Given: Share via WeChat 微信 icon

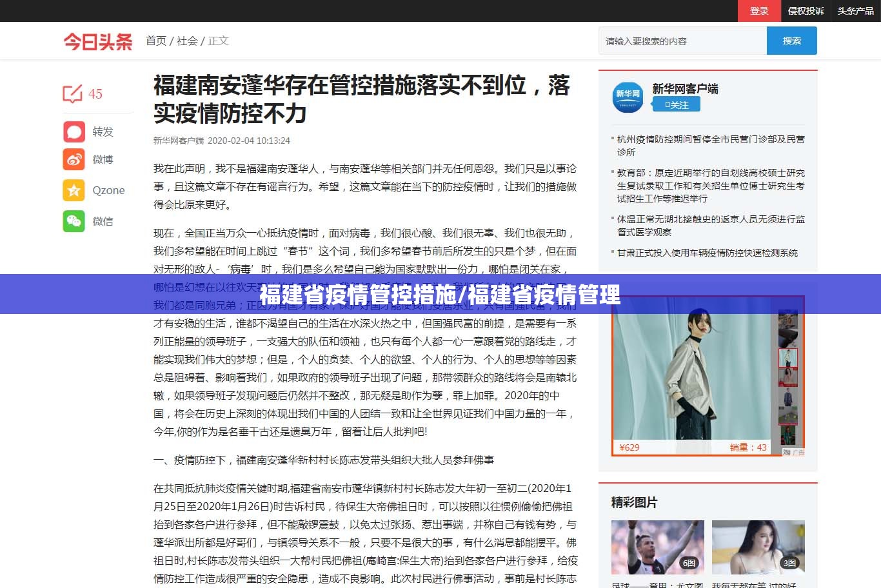Looking at the screenshot, I should [74, 221].
